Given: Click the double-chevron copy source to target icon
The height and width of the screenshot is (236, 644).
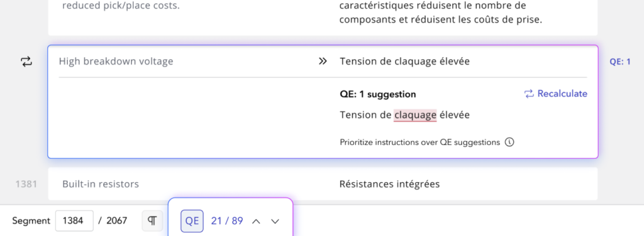Looking at the screenshot, I should coord(323,62).
